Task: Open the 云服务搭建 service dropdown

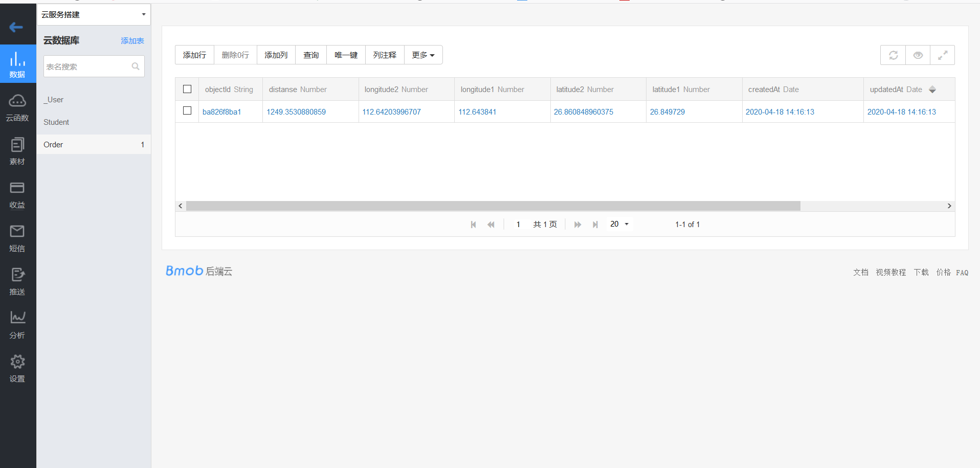Action: 94,14
